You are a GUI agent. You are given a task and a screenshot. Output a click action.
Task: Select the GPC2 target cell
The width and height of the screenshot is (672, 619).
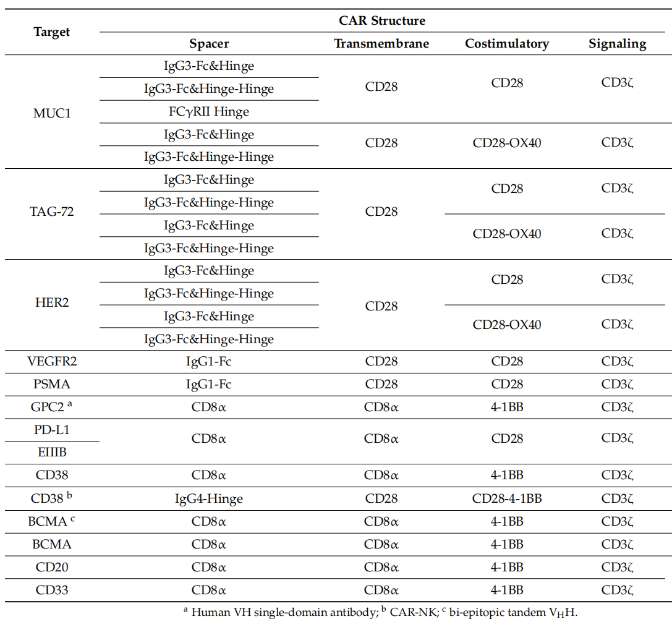[49, 408]
